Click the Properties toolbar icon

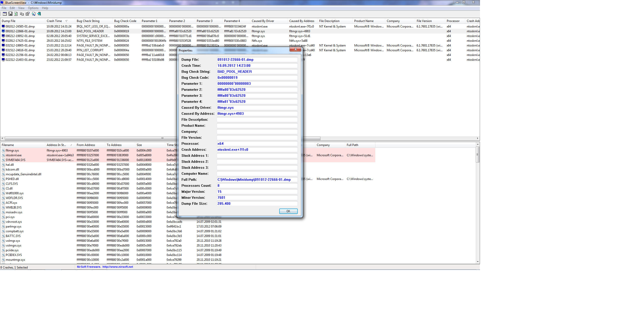tap(27, 14)
